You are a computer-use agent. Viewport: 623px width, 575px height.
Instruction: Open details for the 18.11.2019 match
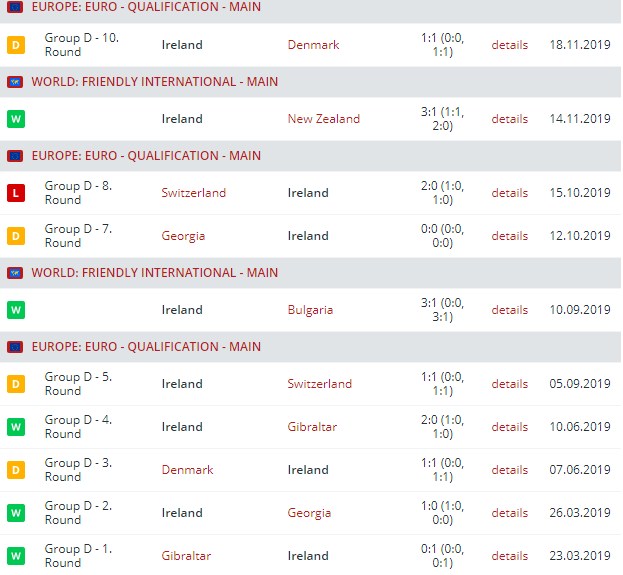coord(509,45)
